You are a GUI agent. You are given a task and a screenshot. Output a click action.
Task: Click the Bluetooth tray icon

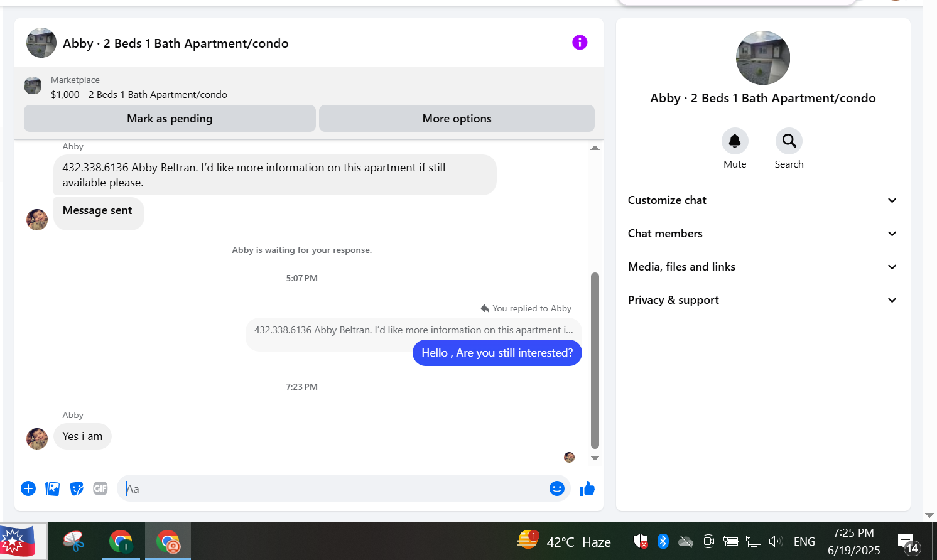click(x=663, y=541)
